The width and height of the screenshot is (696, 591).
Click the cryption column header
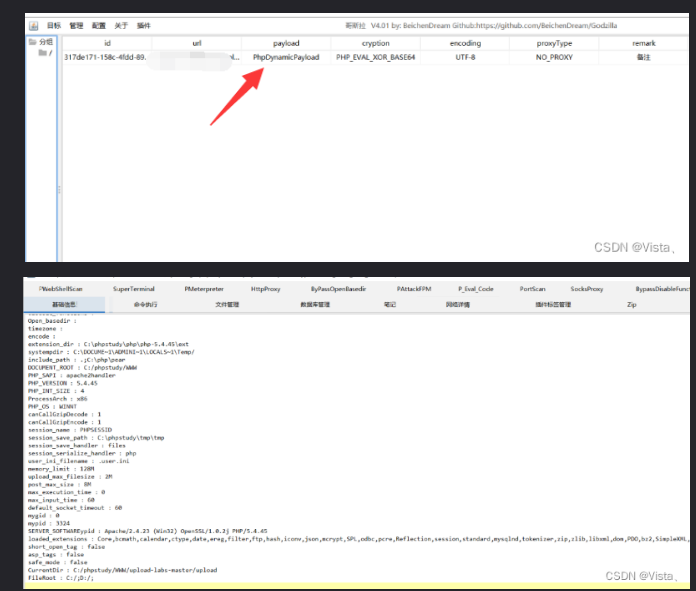click(x=376, y=43)
